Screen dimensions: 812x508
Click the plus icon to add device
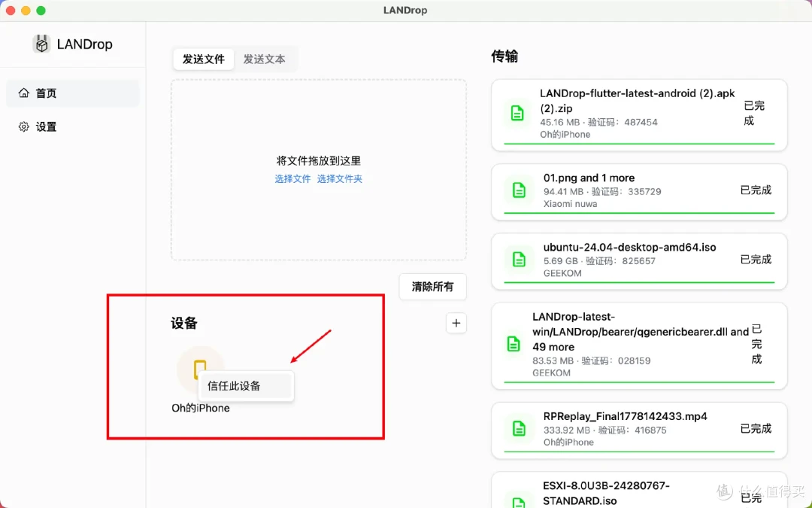pos(456,323)
